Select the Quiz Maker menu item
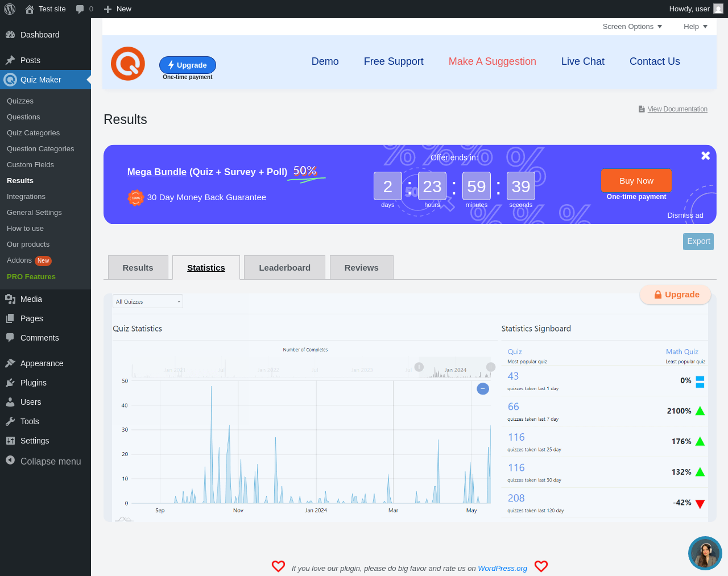 (45, 80)
